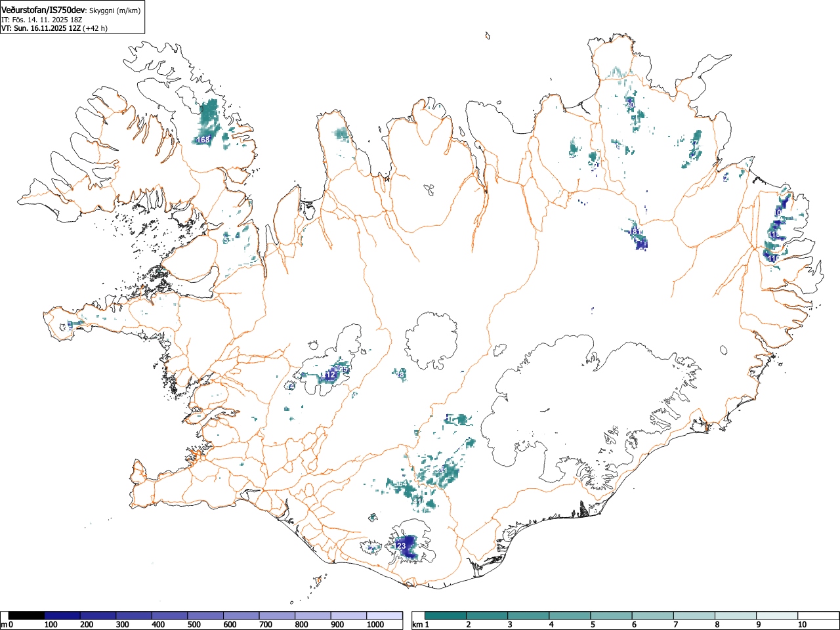Click the 2–3 km teal legend swatch

[x=487, y=616]
